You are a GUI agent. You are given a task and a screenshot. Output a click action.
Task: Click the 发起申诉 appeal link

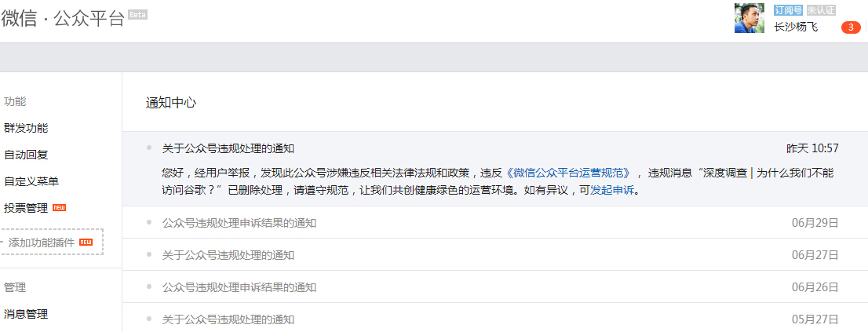tap(612, 191)
